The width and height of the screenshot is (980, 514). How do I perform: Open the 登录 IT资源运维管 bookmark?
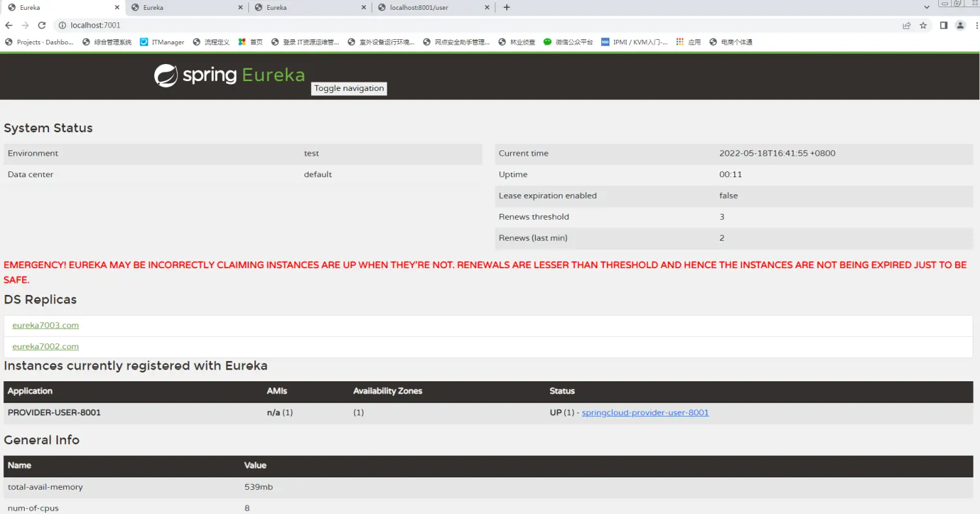[305, 42]
